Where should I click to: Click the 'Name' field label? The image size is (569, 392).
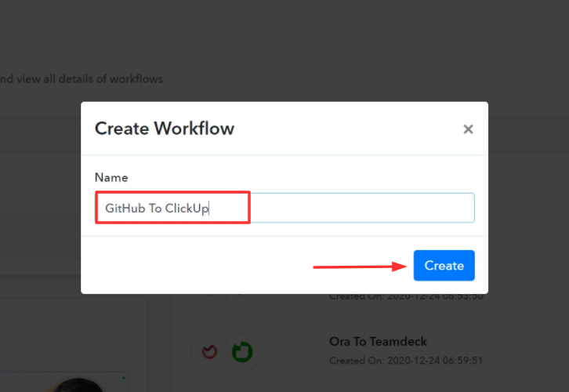[111, 178]
